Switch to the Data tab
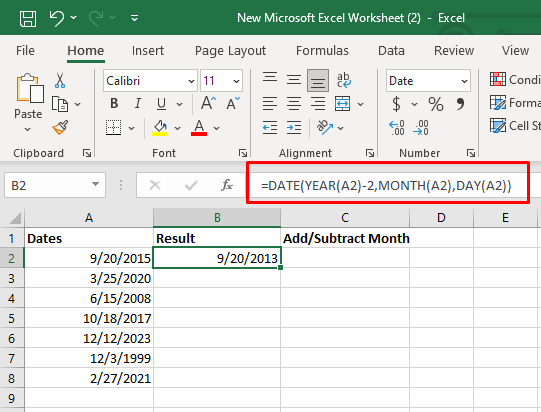This screenshot has height=412, width=541. [391, 51]
